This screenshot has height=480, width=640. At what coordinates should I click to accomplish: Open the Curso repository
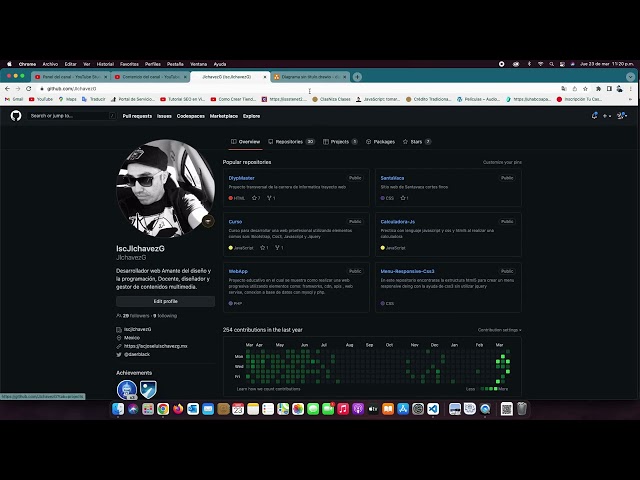pos(236,222)
